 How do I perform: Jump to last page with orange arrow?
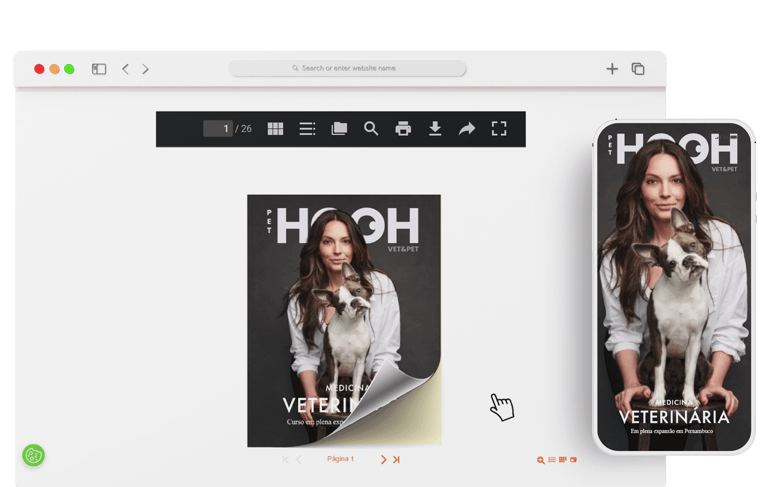click(x=396, y=460)
